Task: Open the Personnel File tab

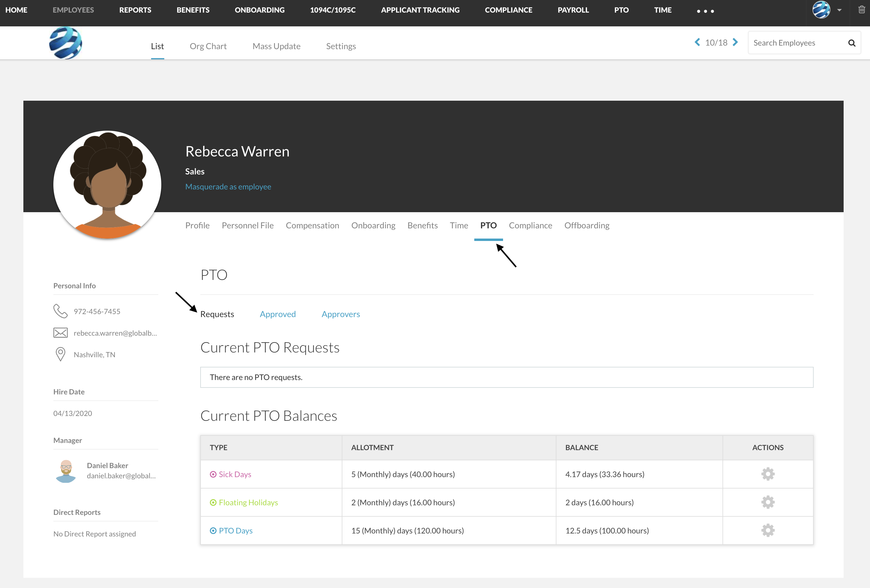Action: (x=247, y=225)
